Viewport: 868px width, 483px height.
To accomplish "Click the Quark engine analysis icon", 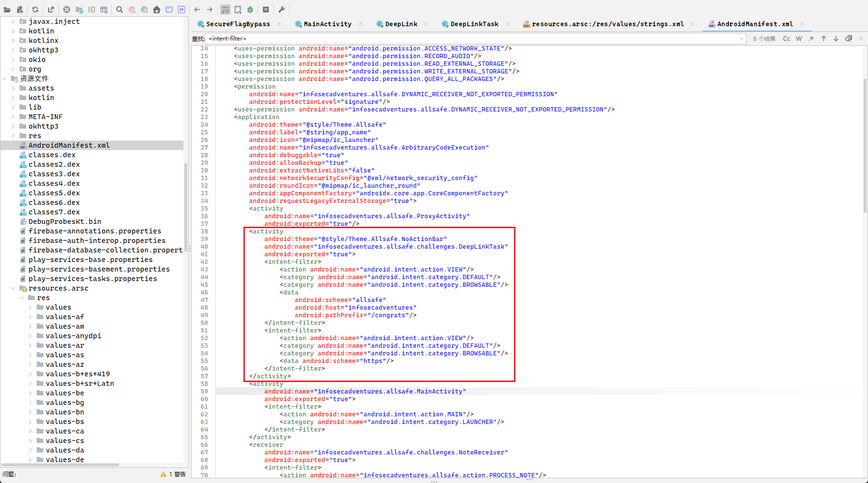I will (238, 10).
